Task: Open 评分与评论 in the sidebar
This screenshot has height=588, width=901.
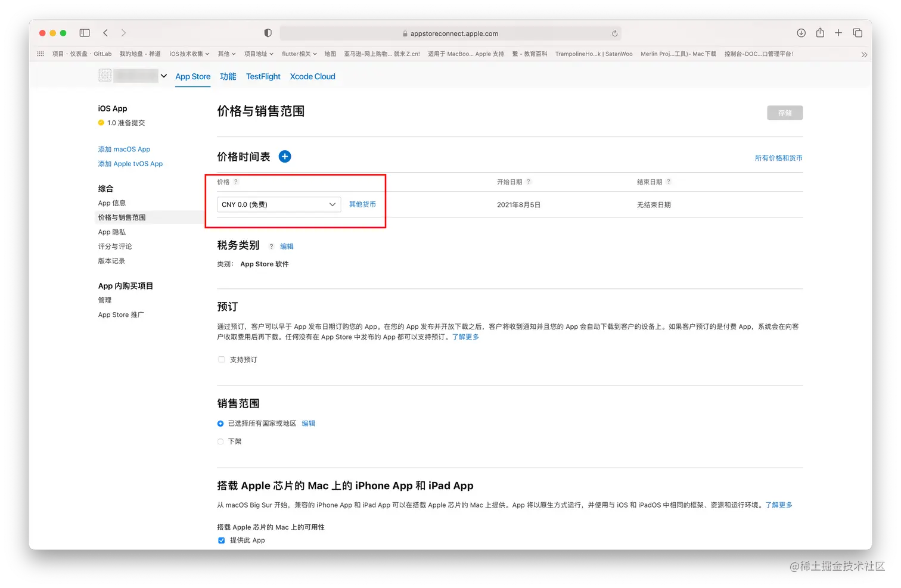Action: point(115,246)
